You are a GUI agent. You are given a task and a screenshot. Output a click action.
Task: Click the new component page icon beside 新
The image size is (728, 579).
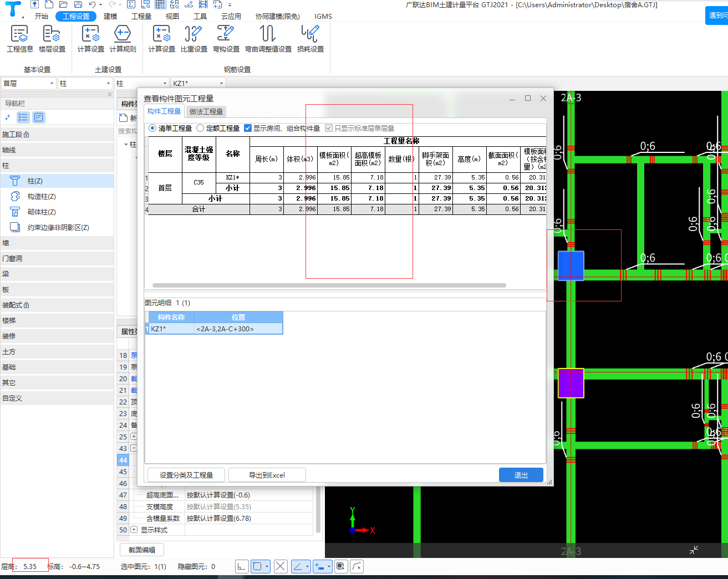click(x=124, y=118)
